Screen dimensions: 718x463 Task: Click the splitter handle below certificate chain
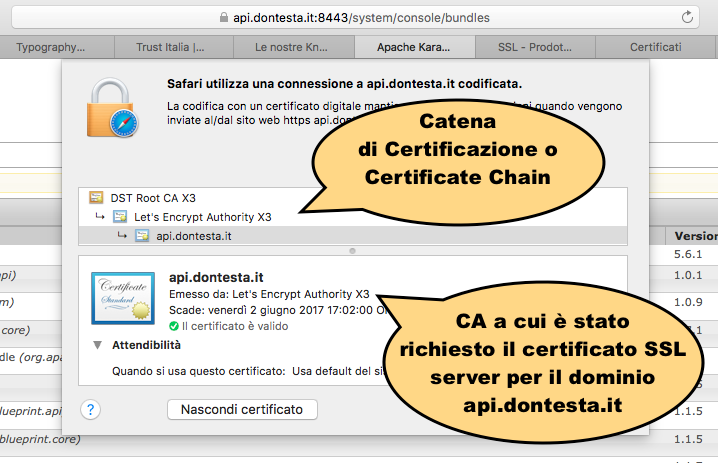tap(352, 251)
